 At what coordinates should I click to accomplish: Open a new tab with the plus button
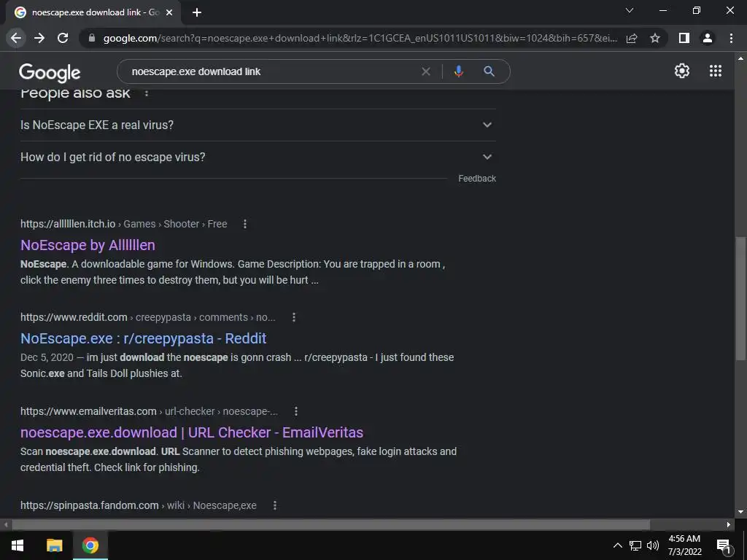[197, 12]
